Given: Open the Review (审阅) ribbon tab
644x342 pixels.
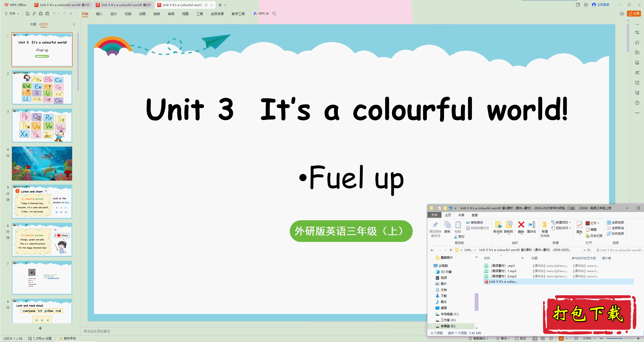Looking at the screenshot, I should (171, 14).
